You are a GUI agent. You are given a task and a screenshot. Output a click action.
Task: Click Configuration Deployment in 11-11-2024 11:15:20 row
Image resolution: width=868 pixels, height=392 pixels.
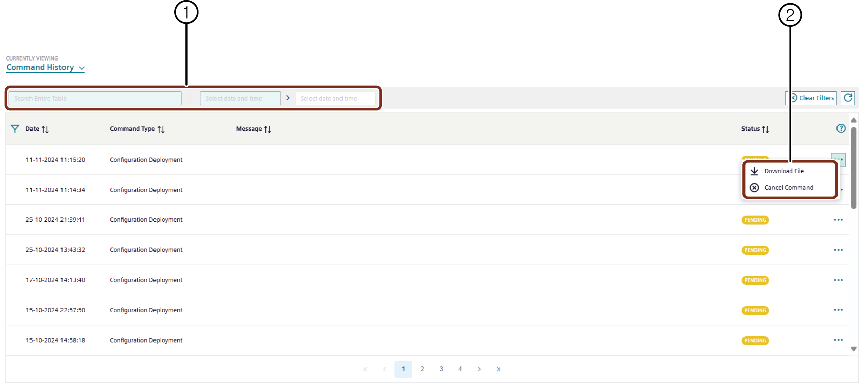point(146,160)
